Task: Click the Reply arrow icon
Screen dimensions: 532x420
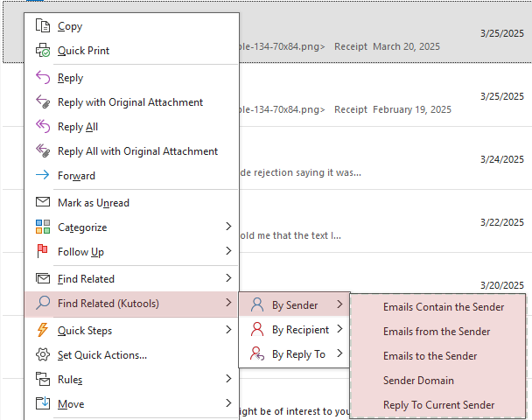Action: (43, 78)
